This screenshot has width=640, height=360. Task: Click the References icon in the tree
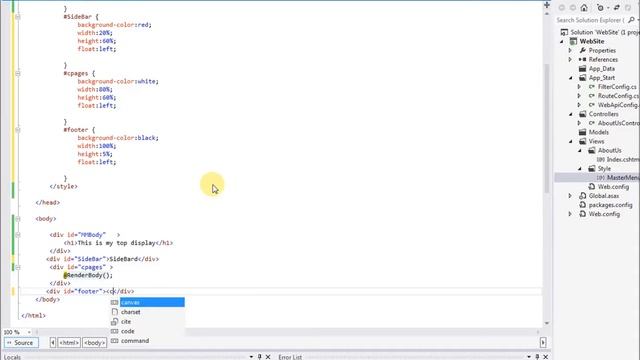tap(582, 60)
